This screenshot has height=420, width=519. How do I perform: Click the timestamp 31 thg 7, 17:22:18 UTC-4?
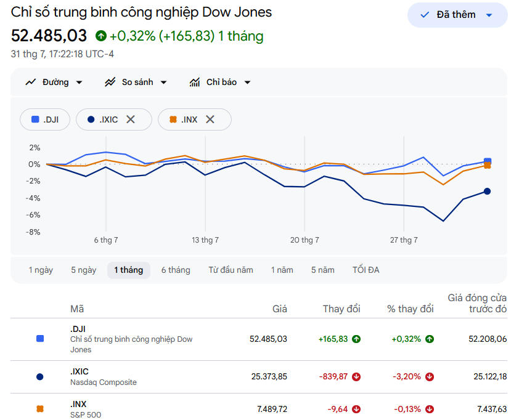pos(62,54)
